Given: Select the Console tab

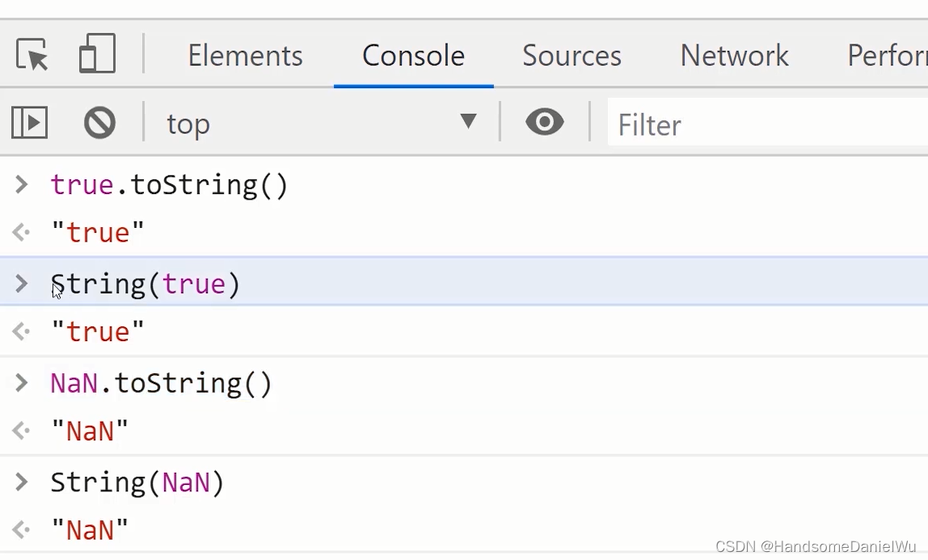Looking at the screenshot, I should [413, 56].
